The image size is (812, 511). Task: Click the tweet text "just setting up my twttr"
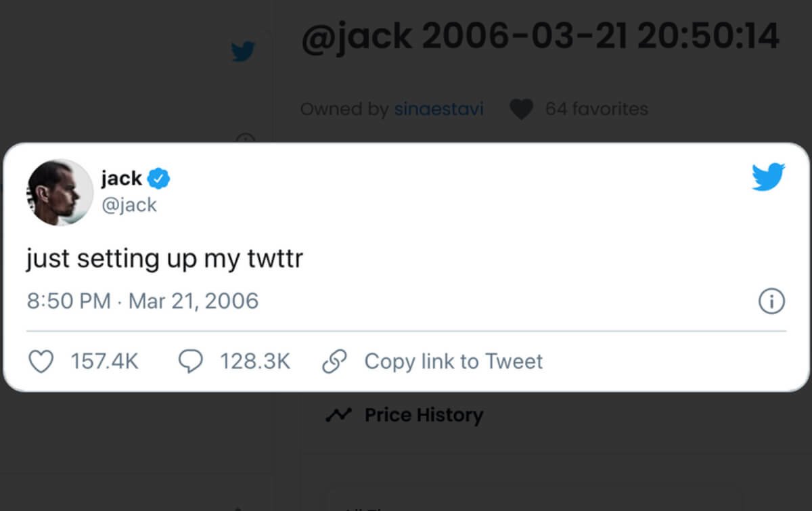coord(164,259)
